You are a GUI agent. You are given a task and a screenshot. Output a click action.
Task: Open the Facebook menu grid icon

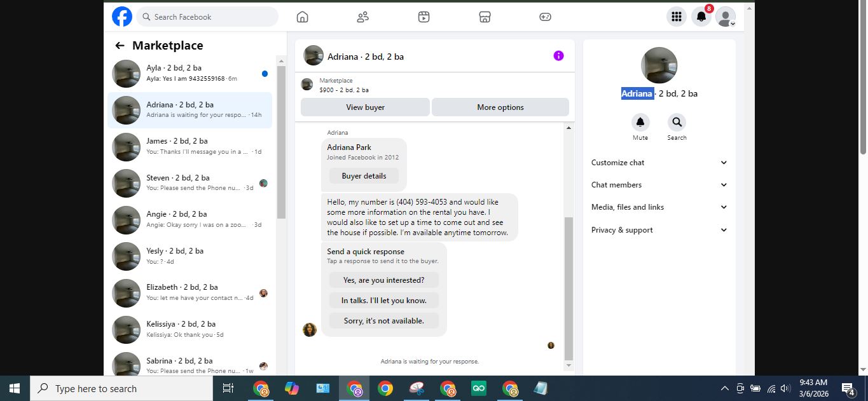point(677,17)
